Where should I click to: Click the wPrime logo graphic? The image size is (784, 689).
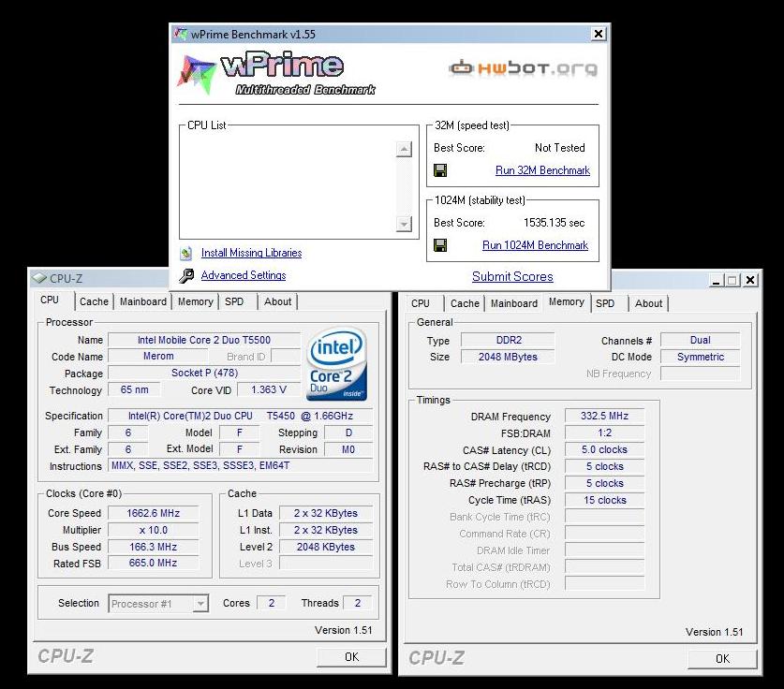[x=275, y=73]
